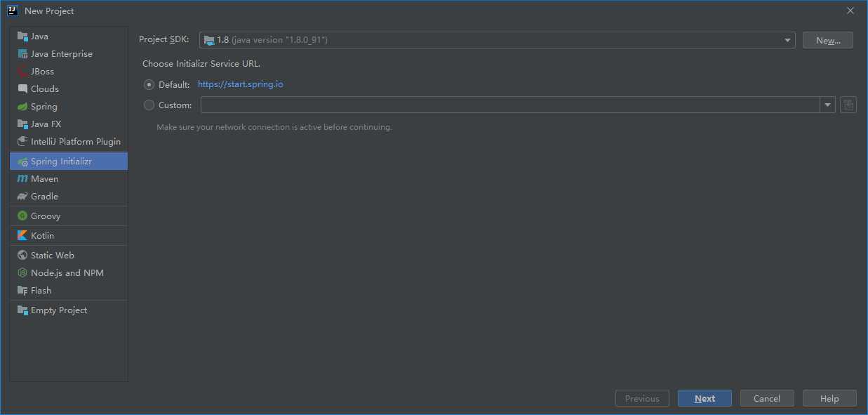The width and height of the screenshot is (868, 415).
Task: Choose the Clouds label in the list
Action: [x=45, y=89]
